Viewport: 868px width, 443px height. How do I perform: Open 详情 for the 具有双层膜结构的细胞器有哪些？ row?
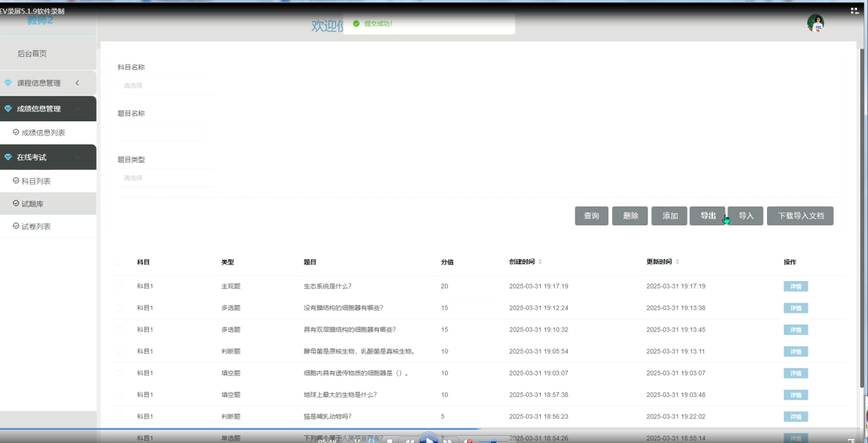click(x=795, y=330)
